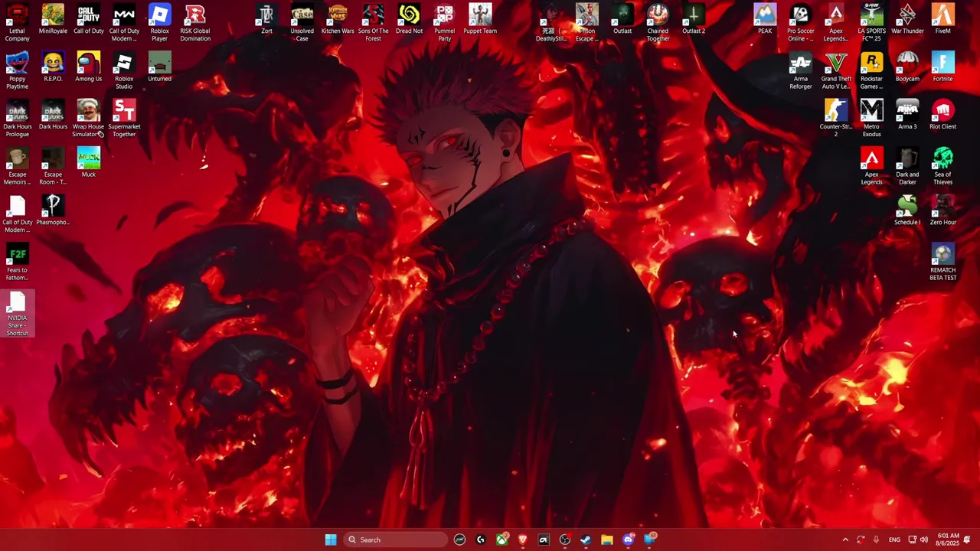Open Roblox Studio shortcut
The image size is (980, 551).
[124, 70]
